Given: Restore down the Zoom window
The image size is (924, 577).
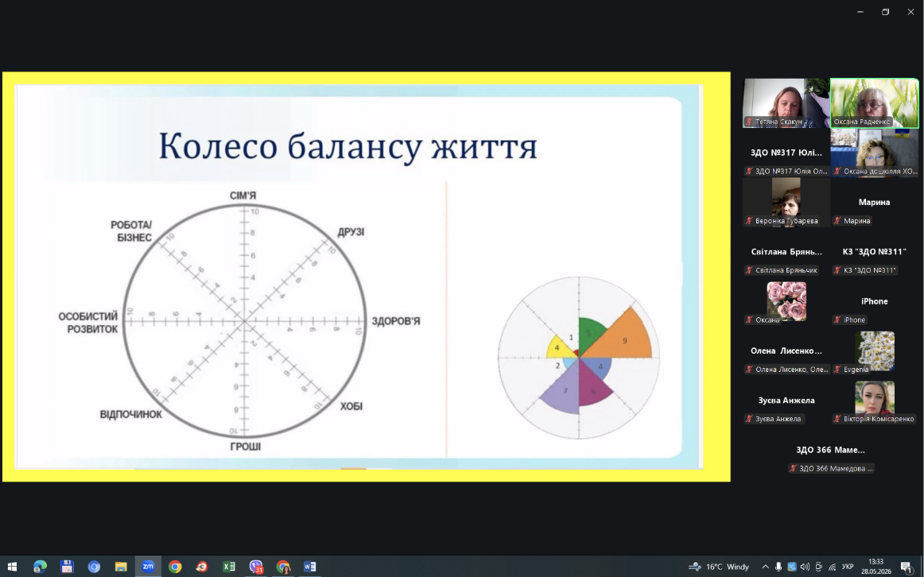Looking at the screenshot, I should pos(885,12).
